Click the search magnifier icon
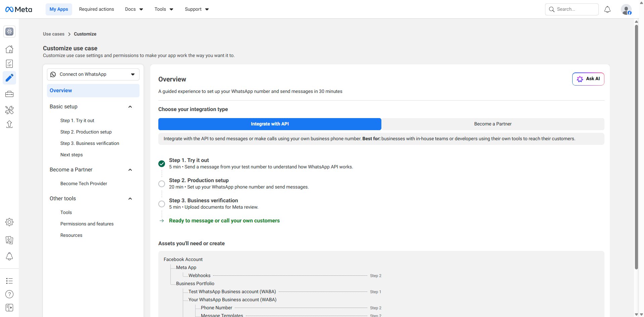Viewport: 644px width, 317px height. pos(552,9)
